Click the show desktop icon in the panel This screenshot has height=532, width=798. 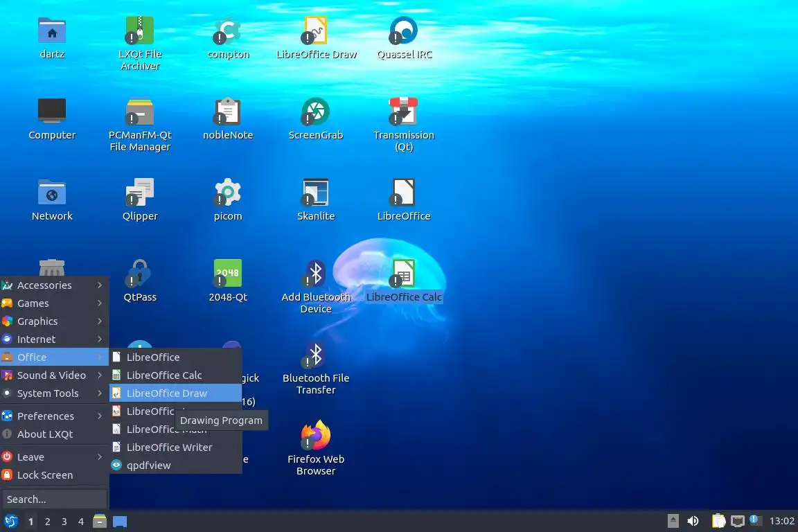[120, 522]
